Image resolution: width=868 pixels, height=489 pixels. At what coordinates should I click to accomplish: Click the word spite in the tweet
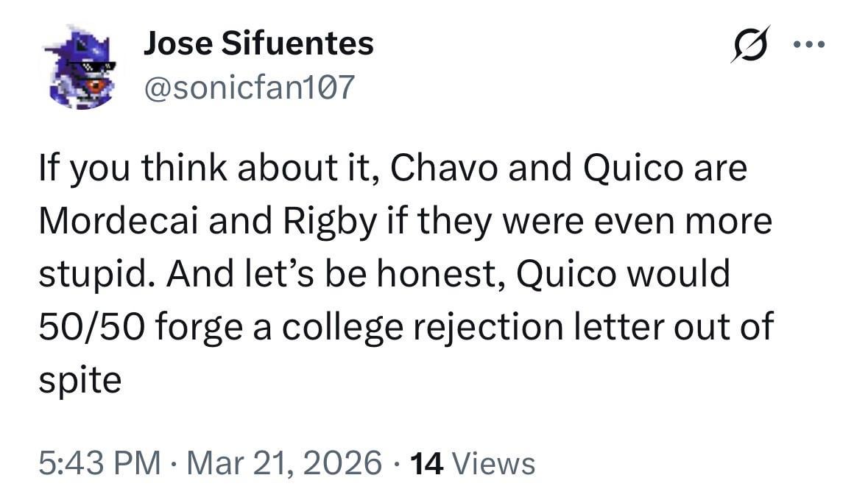[80, 381]
